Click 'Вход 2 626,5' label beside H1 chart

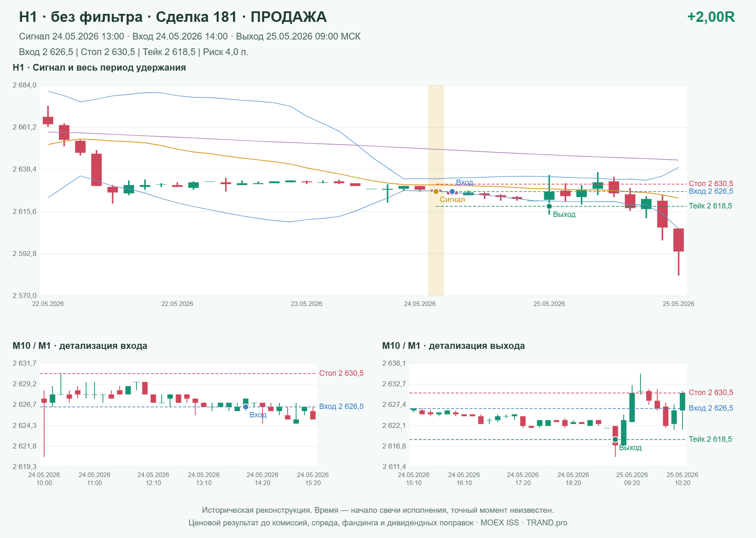(711, 191)
